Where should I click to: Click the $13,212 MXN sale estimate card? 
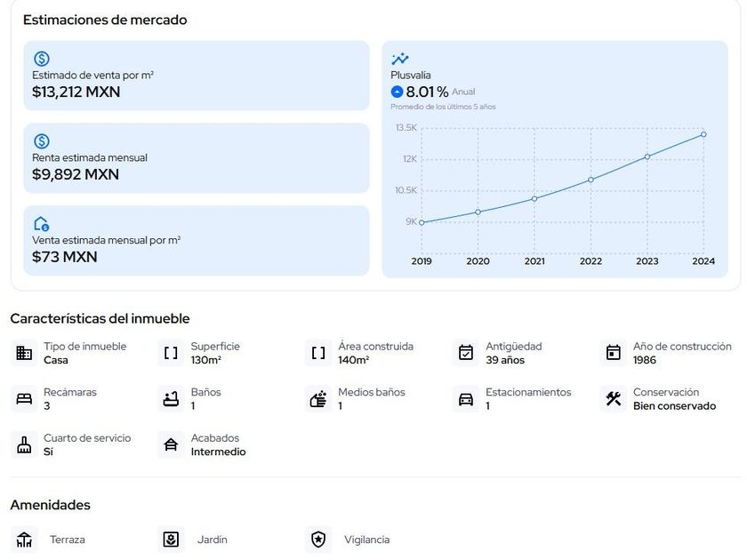(196, 76)
